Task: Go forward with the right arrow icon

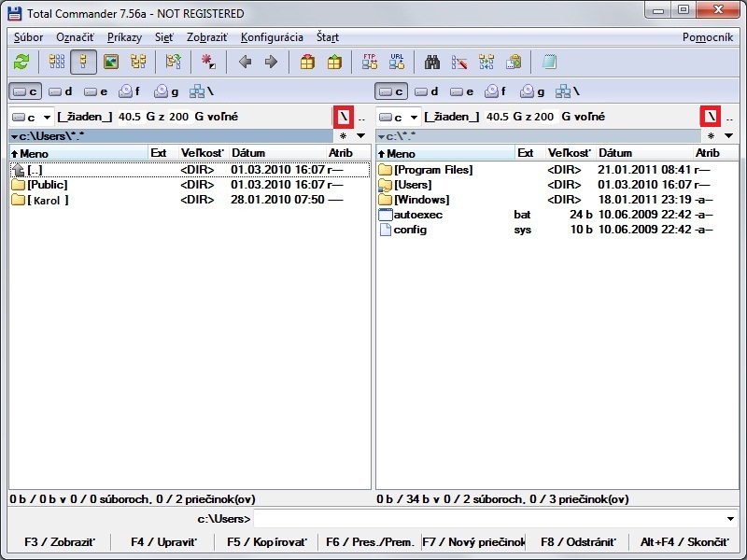Action: pos(271,62)
